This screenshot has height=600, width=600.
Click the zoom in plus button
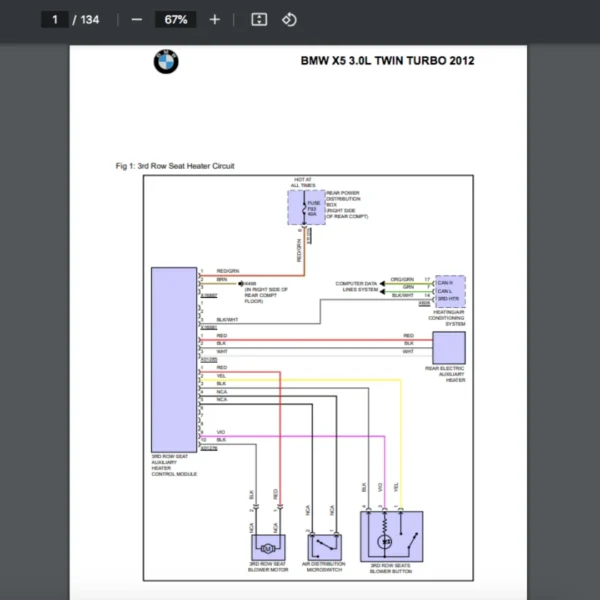(x=214, y=20)
